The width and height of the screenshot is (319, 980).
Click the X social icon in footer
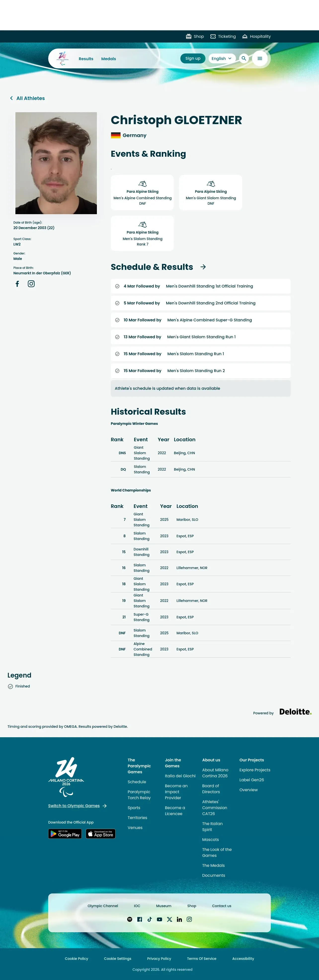170,919
